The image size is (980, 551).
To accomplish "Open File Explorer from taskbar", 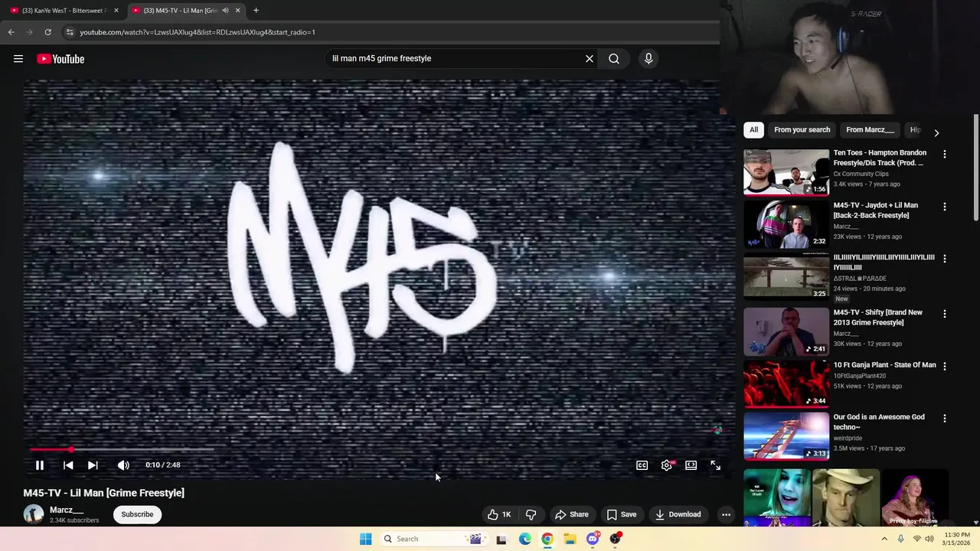I will [x=570, y=539].
